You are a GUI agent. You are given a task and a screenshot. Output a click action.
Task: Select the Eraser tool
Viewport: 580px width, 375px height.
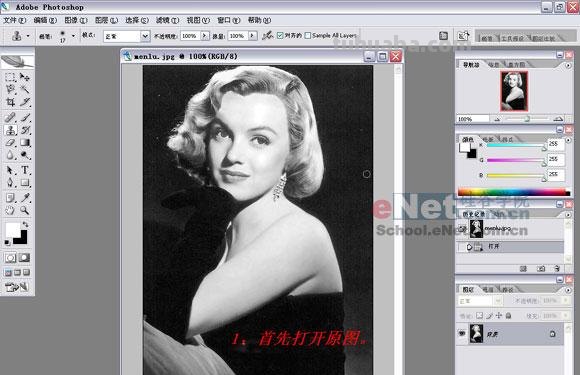(x=10, y=143)
